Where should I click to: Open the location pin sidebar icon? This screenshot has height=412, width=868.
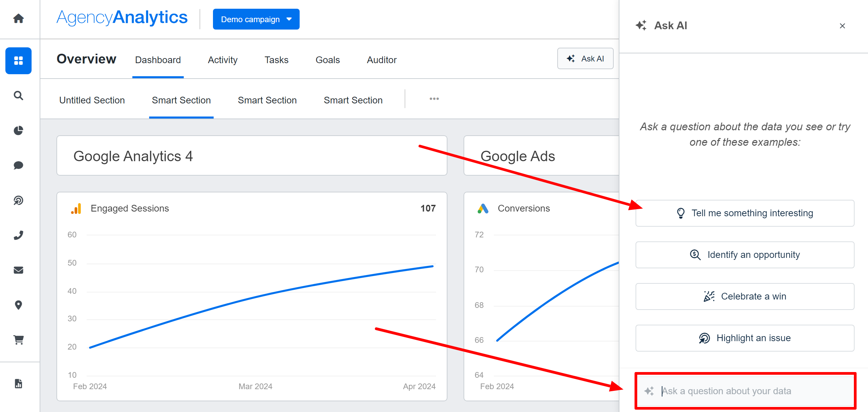pyautogui.click(x=18, y=305)
